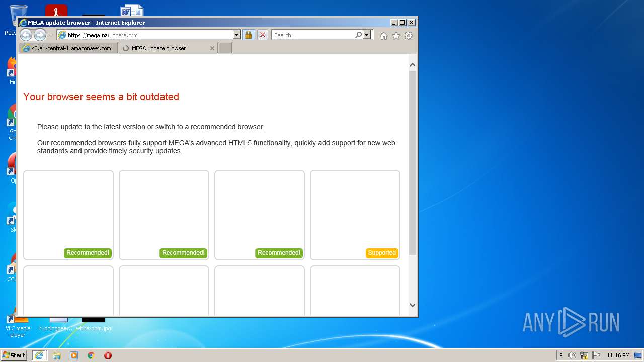Viewport: 644px width, 362px height.
Task: Open the volume speaker tray icon
Action: tap(572, 355)
